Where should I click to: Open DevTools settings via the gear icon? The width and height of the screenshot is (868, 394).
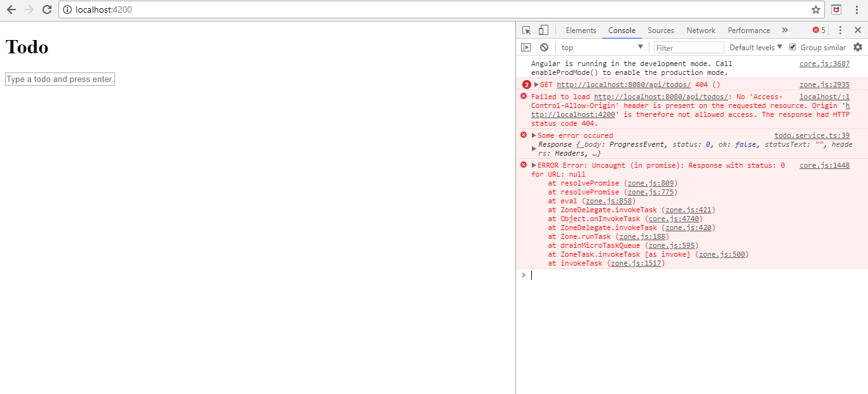pyautogui.click(x=858, y=47)
